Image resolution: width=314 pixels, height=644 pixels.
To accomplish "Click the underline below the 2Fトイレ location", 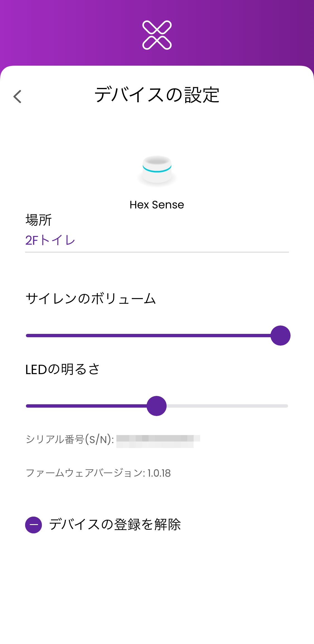I will 157,252.
